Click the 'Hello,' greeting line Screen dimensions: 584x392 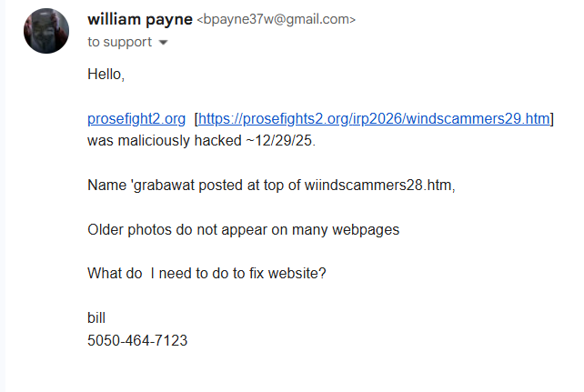pyautogui.click(x=105, y=74)
